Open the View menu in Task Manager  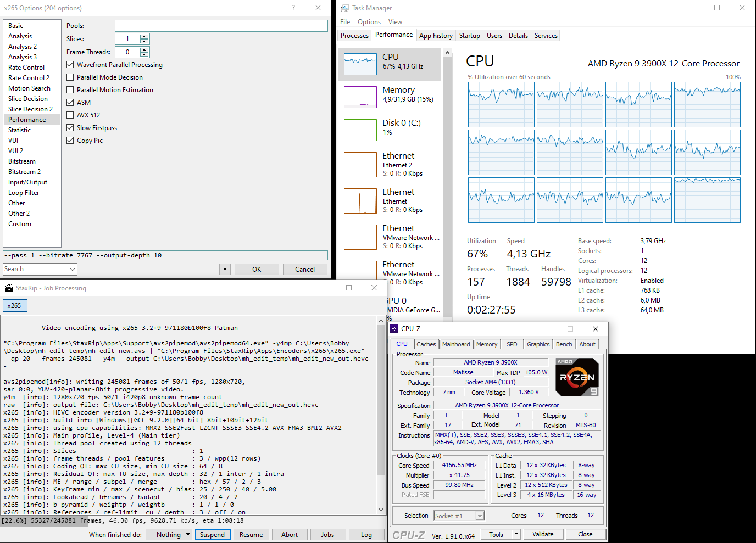click(x=395, y=22)
